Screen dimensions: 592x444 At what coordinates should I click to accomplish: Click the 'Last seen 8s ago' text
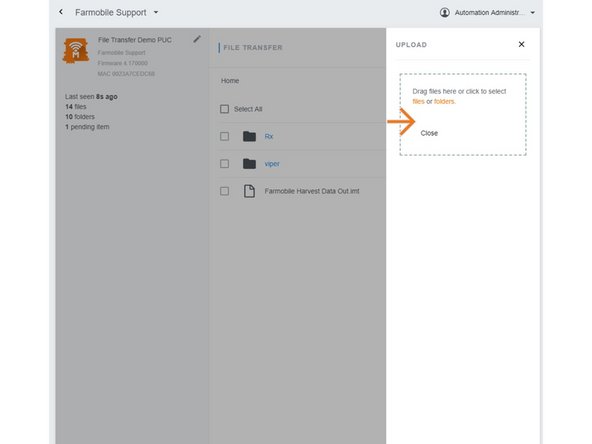(91, 97)
